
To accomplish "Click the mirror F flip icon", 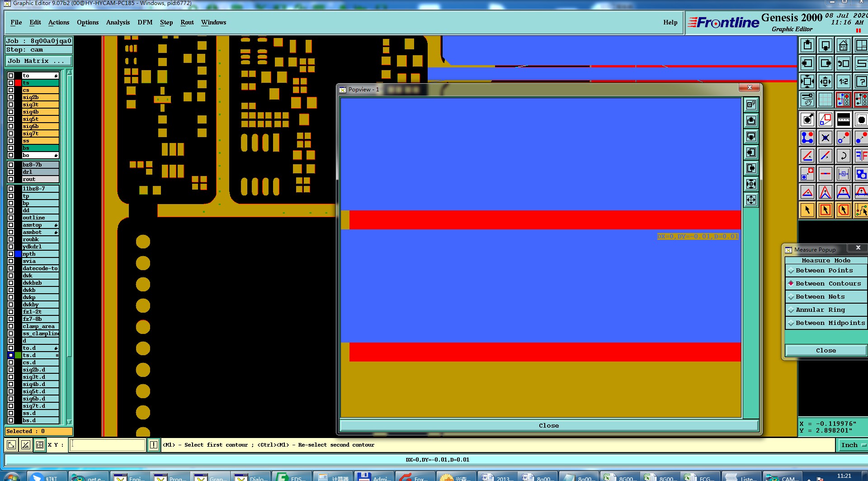I will pyautogui.click(x=861, y=156).
